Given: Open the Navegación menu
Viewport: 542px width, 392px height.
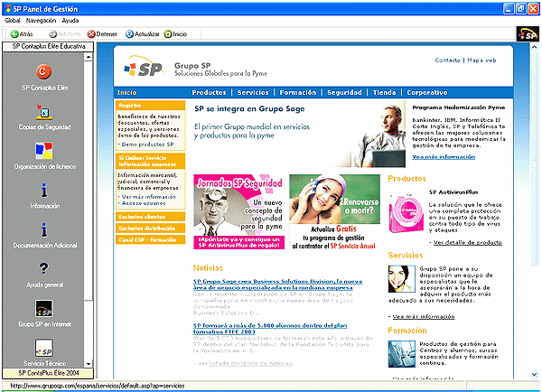Looking at the screenshot, I should click(41, 21).
